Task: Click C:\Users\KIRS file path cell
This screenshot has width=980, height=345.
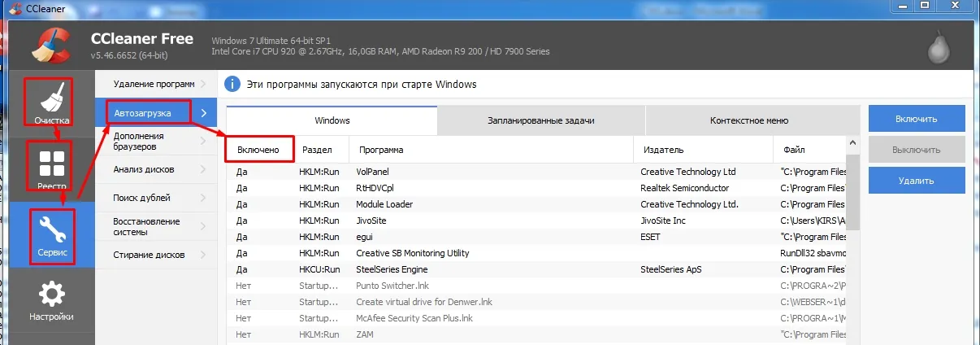Action: click(x=813, y=221)
